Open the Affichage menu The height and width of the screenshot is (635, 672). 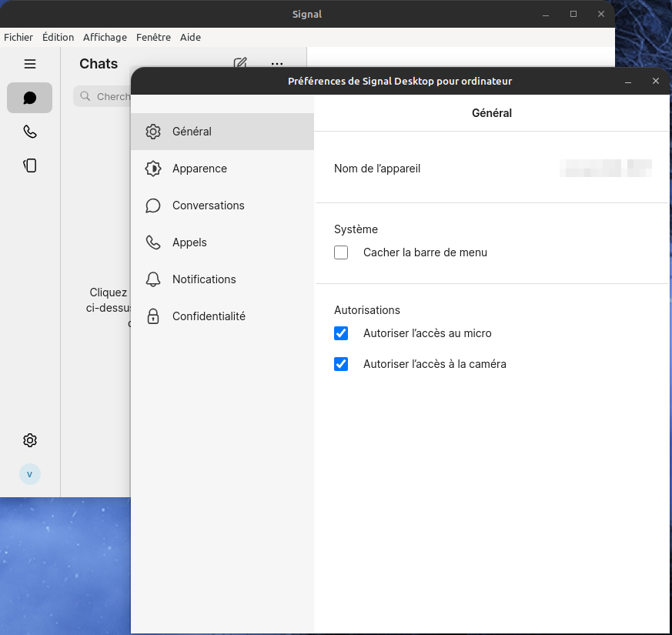tap(105, 37)
